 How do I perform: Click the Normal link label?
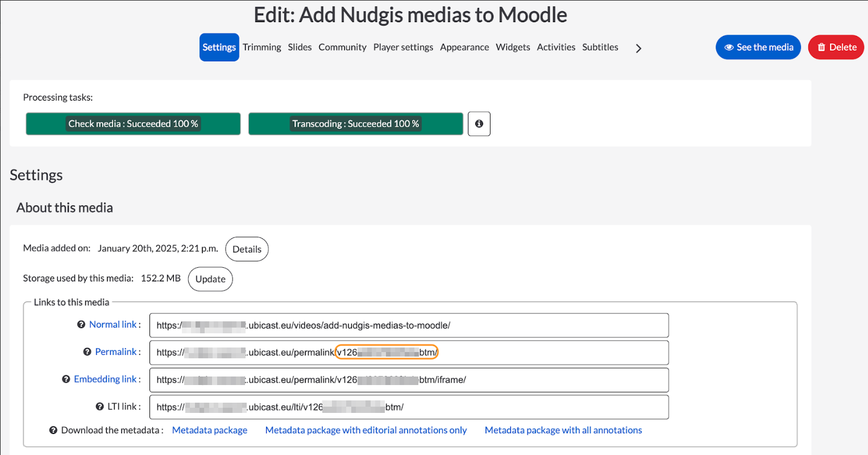coord(113,325)
